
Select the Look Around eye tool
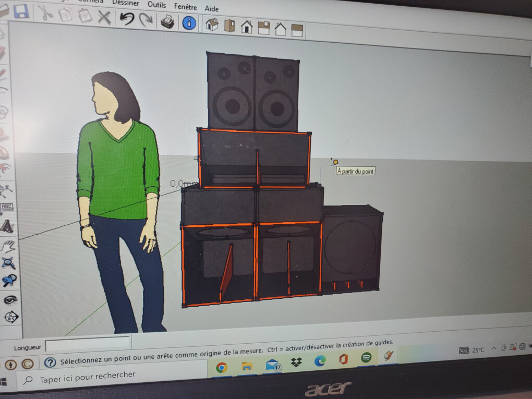pos(10,299)
